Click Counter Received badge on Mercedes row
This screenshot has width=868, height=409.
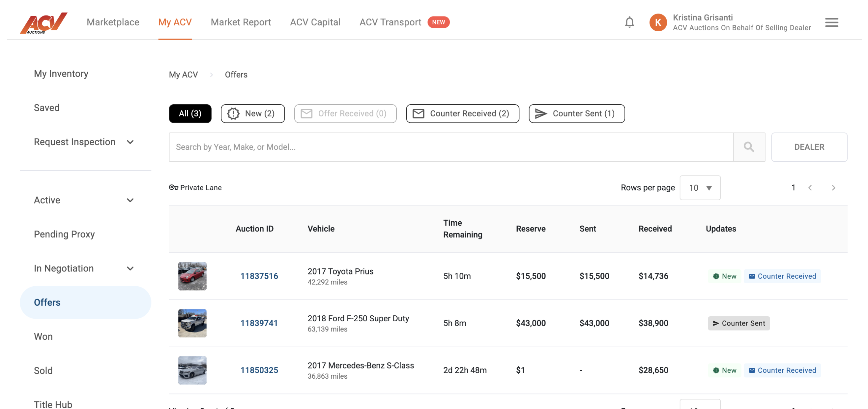[x=782, y=370]
